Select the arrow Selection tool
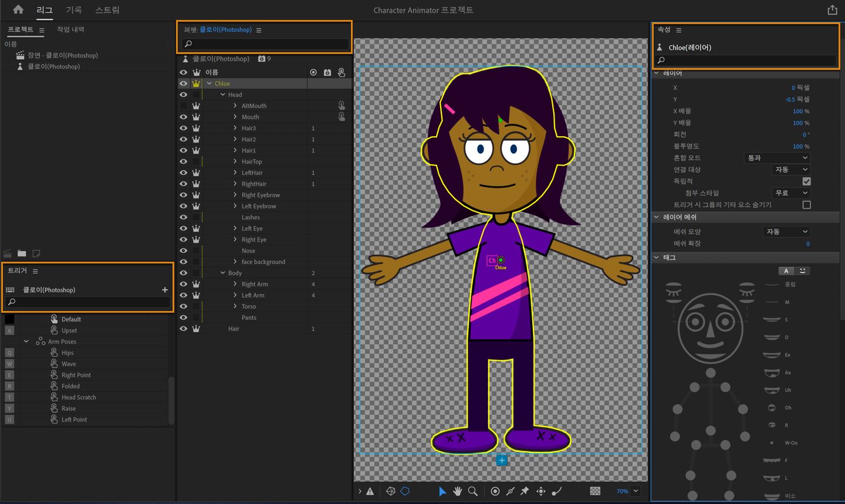845x504 pixels. point(442,491)
